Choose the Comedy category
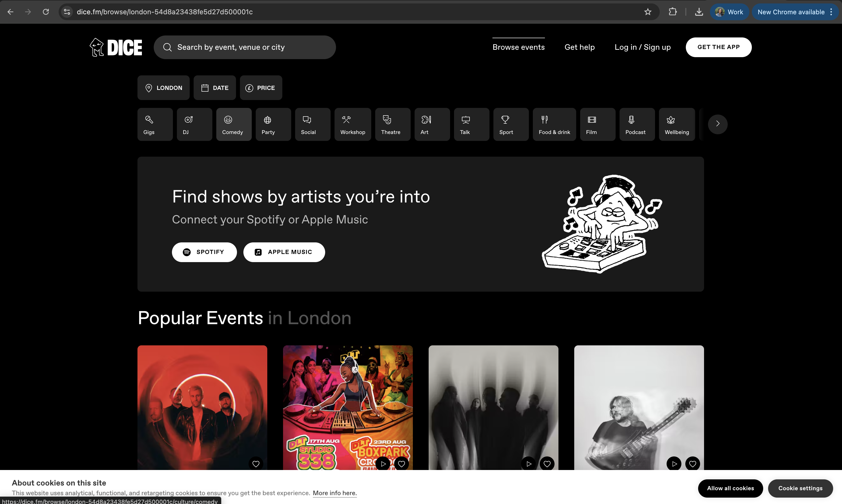This screenshot has width=842, height=504. (234, 124)
